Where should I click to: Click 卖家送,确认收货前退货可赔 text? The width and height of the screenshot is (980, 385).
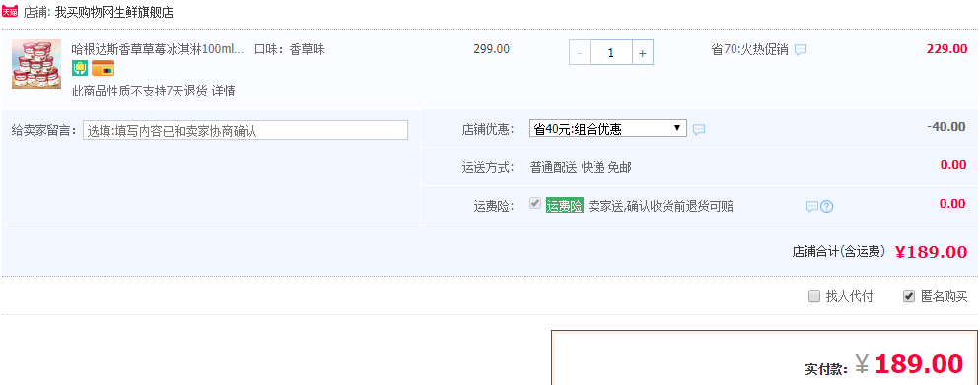tap(662, 207)
